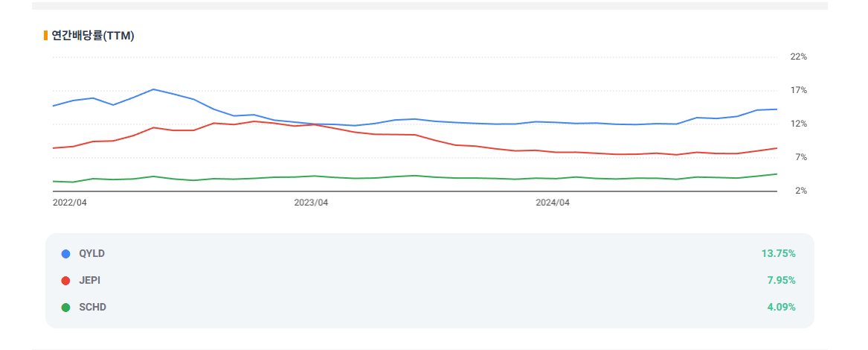868x350 pixels.
Task: Click the orange marker beside the chart title
Action: click(45, 36)
